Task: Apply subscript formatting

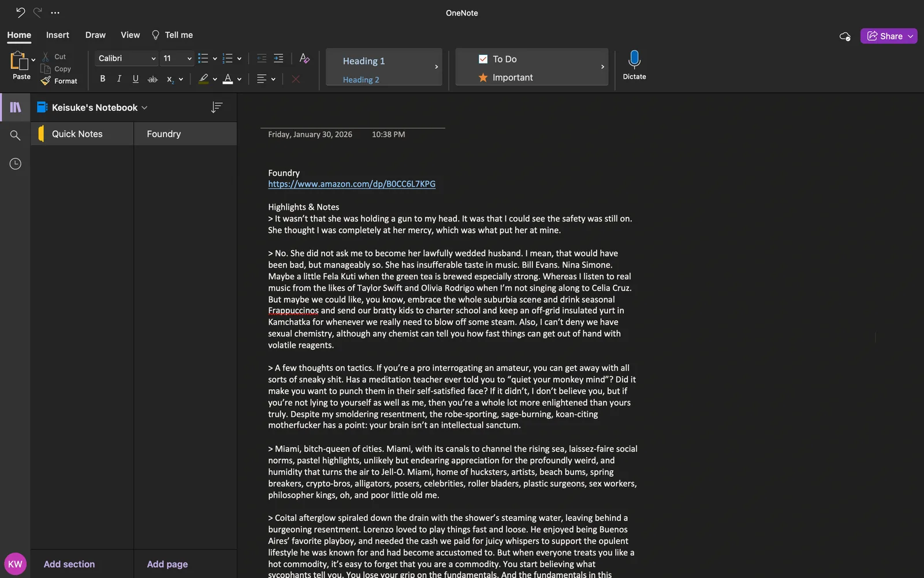Action: (170, 79)
